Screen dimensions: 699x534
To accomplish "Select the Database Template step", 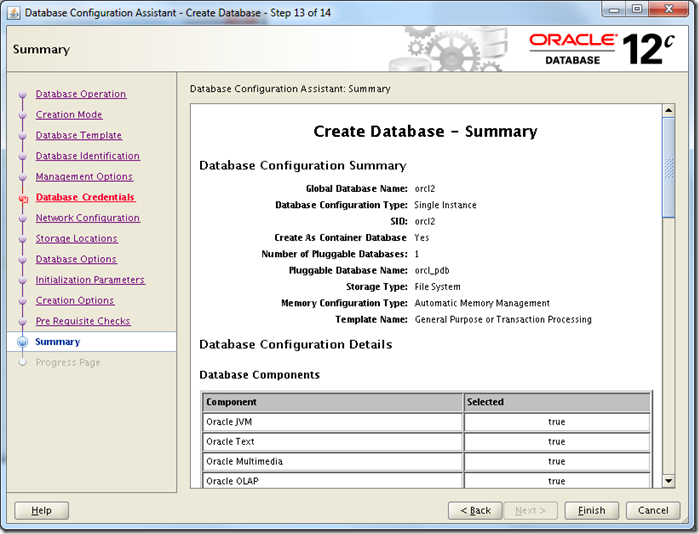I will 79,136.
